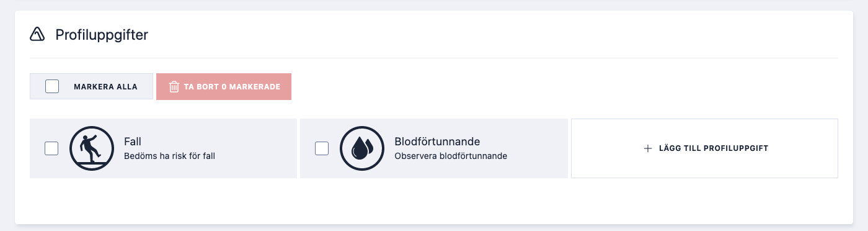The image size is (868, 231).
Task: Click the MARKERA ALLA label text
Action: [105, 87]
